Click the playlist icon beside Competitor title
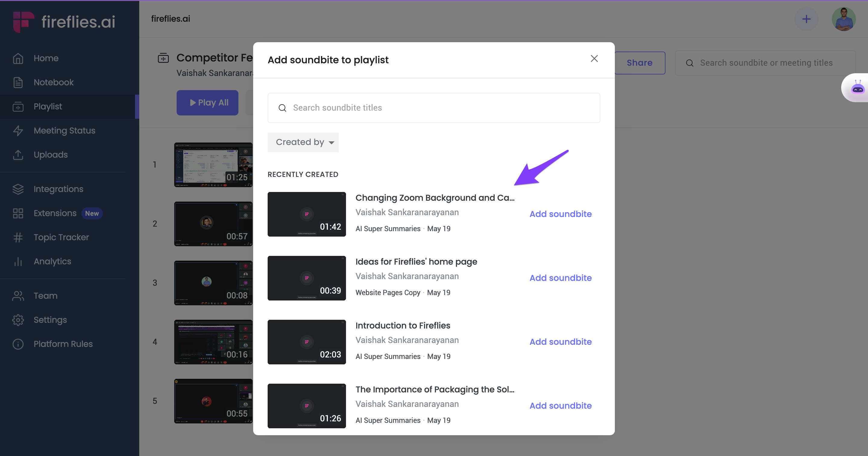The width and height of the screenshot is (868, 456). 163,58
